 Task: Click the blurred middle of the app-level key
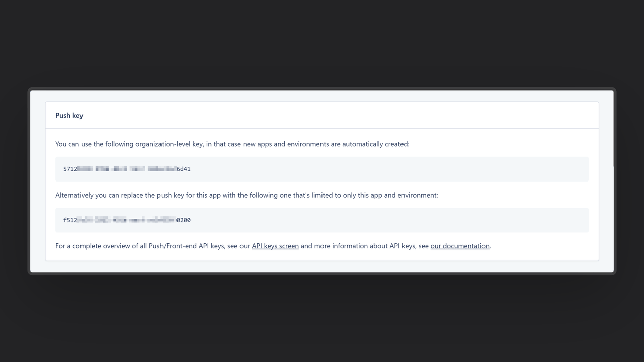pos(127,220)
